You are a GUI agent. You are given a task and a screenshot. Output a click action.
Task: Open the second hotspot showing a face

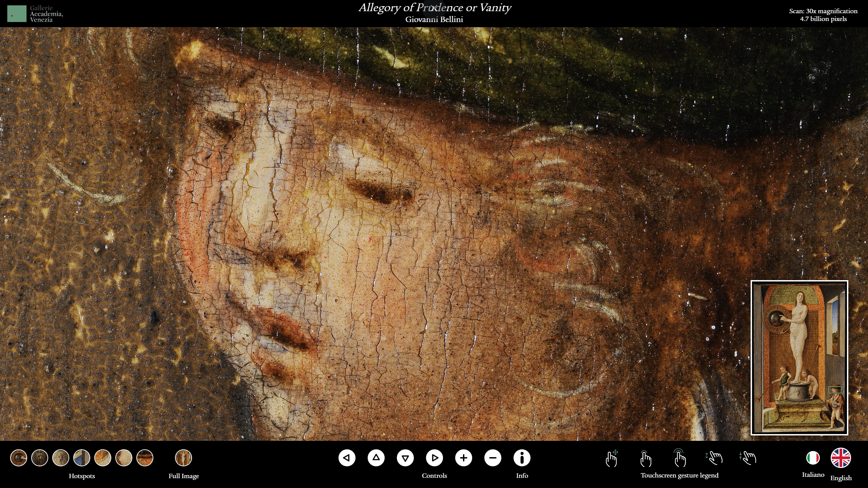click(x=40, y=458)
